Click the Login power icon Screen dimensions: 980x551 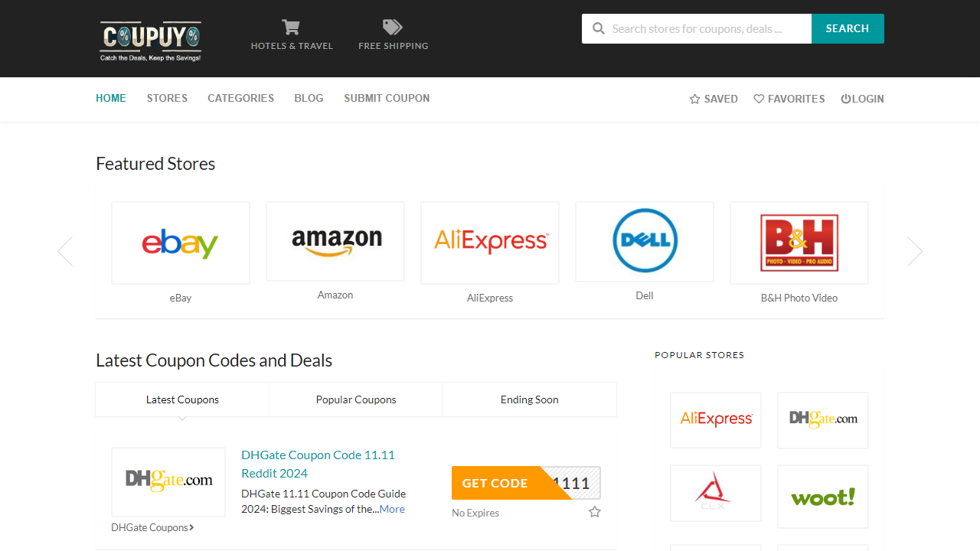pos(846,99)
